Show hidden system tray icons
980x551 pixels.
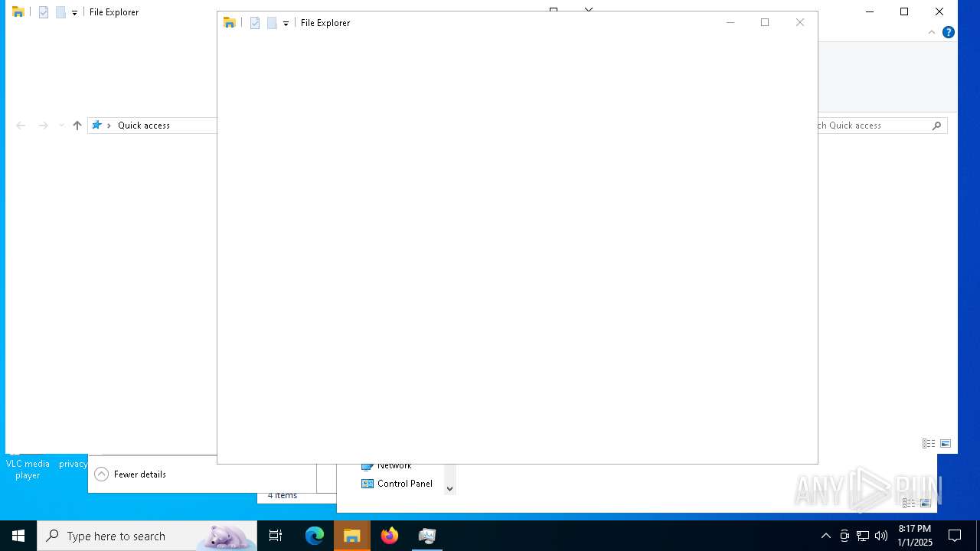coord(825,536)
